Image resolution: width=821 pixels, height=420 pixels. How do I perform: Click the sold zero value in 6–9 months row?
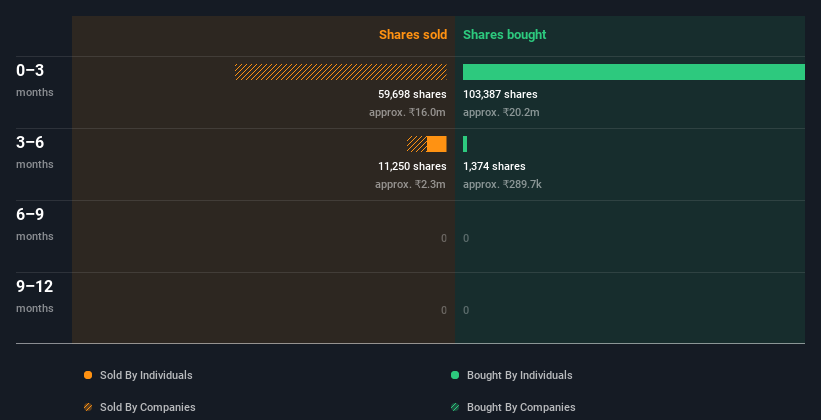(444, 238)
